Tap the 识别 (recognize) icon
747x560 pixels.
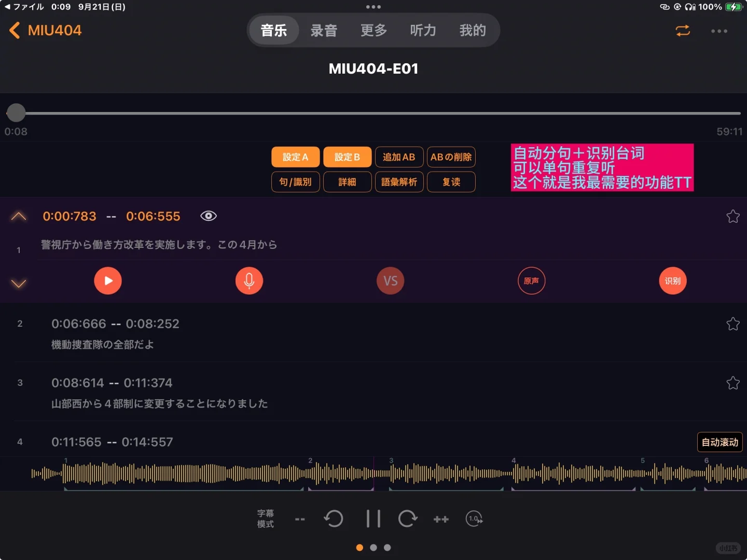tap(673, 281)
